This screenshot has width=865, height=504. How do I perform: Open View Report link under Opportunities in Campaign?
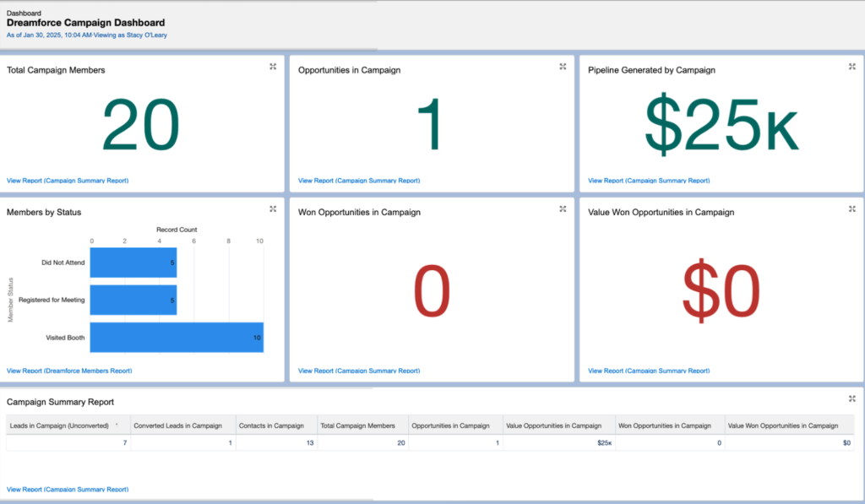click(x=359, y=181)
